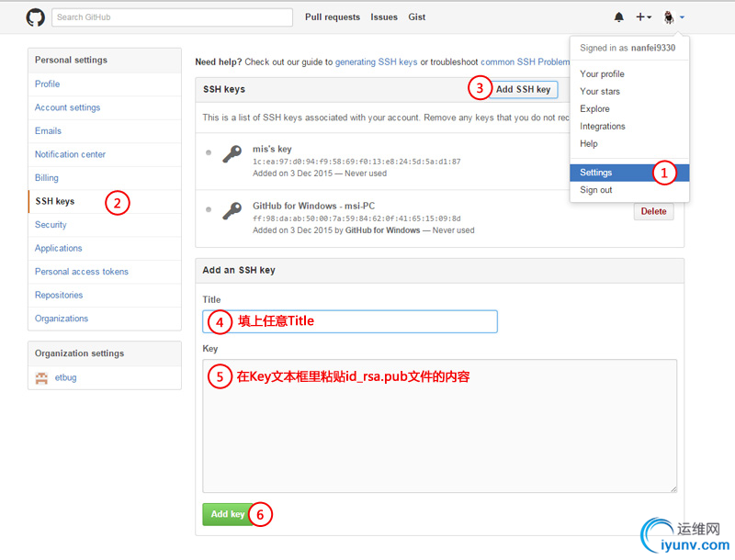Open etbug organization settings link
Viewport: 735px width, 560px height.
(x=65, y=378)
